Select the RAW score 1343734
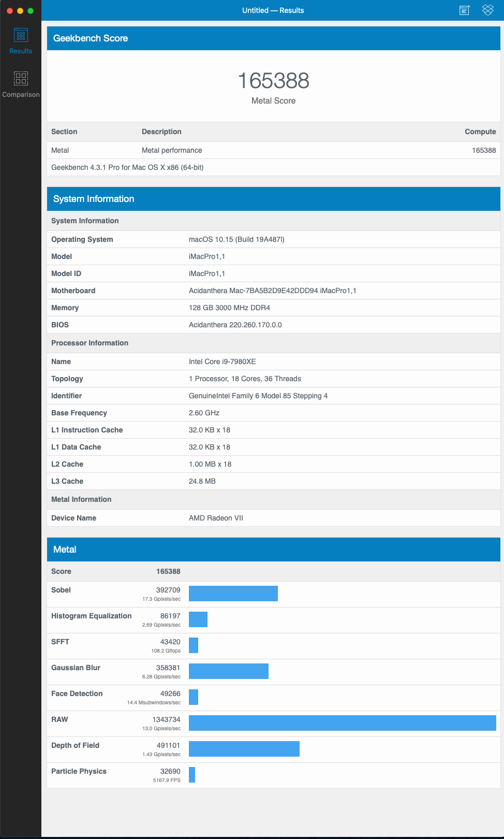This screenshot has width=504, height=839. 167,719
